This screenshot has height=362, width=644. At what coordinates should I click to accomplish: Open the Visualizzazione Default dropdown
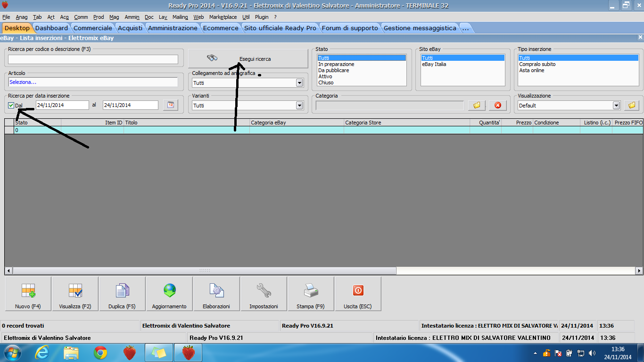pos(616,106)
